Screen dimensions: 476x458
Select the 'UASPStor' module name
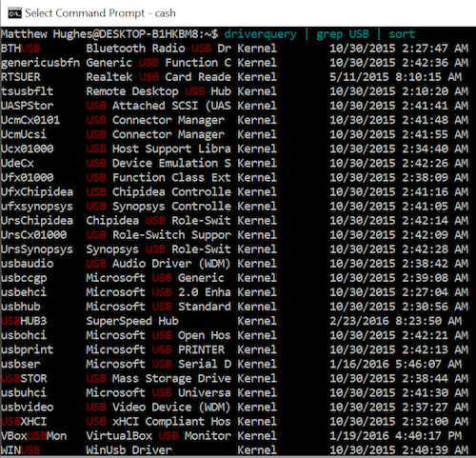[27, 106]
